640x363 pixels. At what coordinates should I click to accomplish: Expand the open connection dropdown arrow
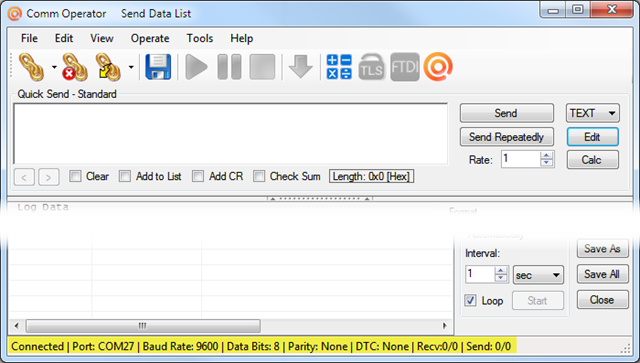[x=54, y=67]
